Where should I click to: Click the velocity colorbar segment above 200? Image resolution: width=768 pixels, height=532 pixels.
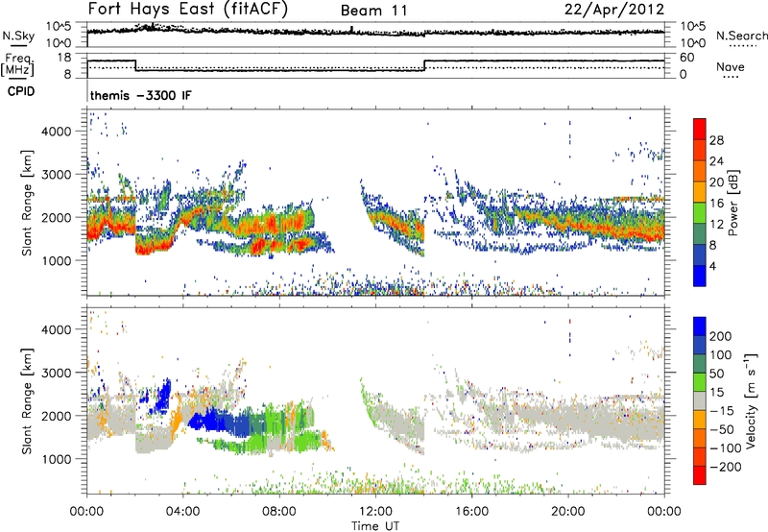pyautogui.click(x=700, y=326)
